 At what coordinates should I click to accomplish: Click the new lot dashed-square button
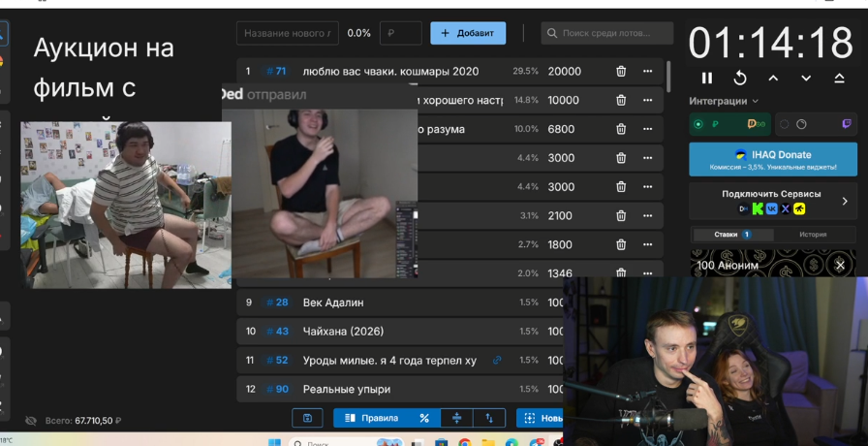[x=540, y=418]
